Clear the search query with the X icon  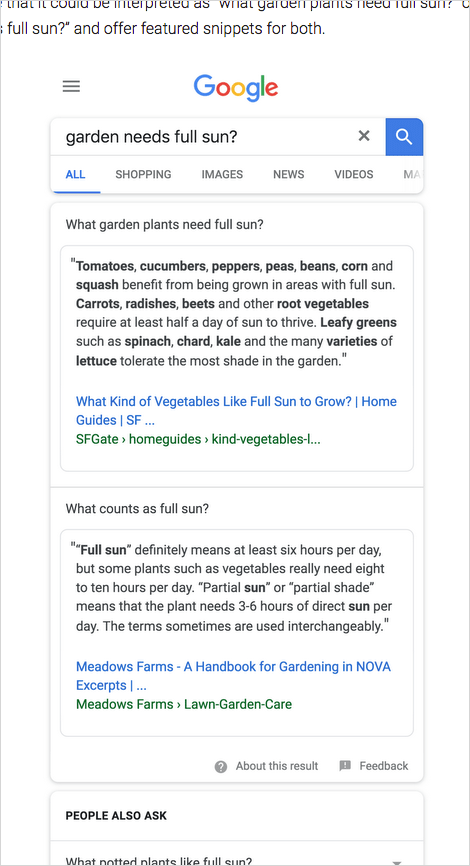pos(364,136)
